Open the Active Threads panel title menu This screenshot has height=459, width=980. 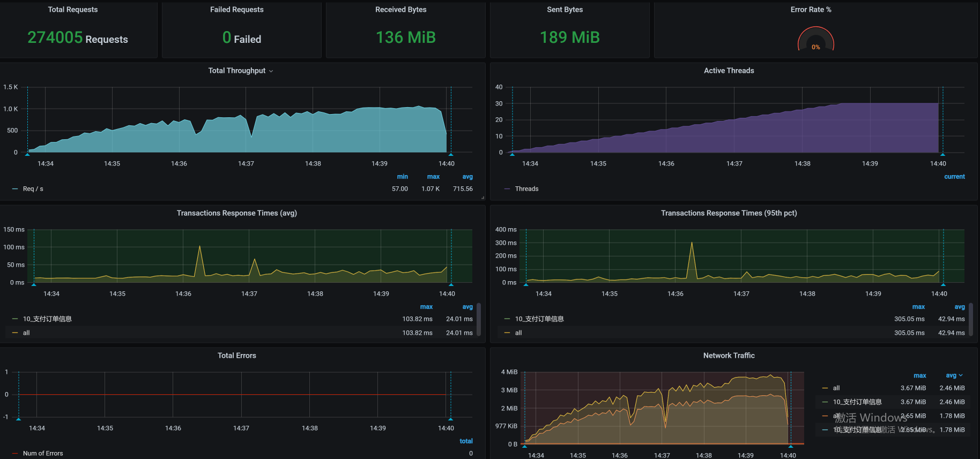click(x=729, y=71)
